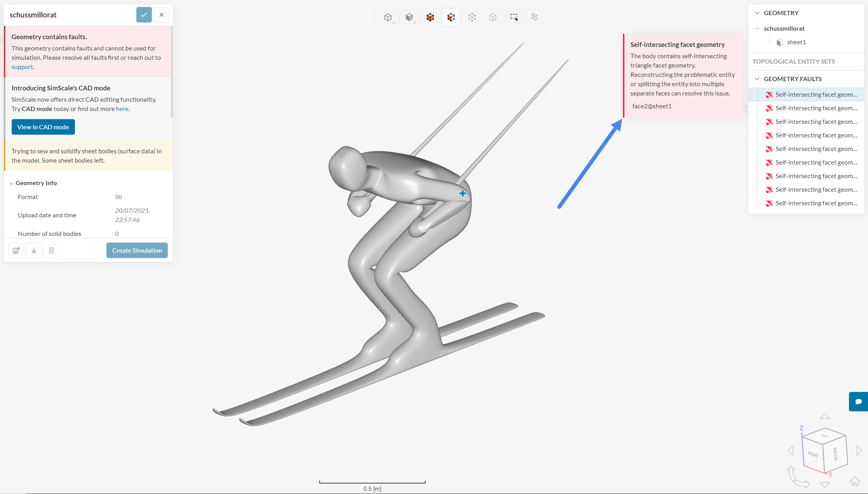Collapse the Geometry Info section
This screenshot has height=494, width=868.
[x=11, y=183]
